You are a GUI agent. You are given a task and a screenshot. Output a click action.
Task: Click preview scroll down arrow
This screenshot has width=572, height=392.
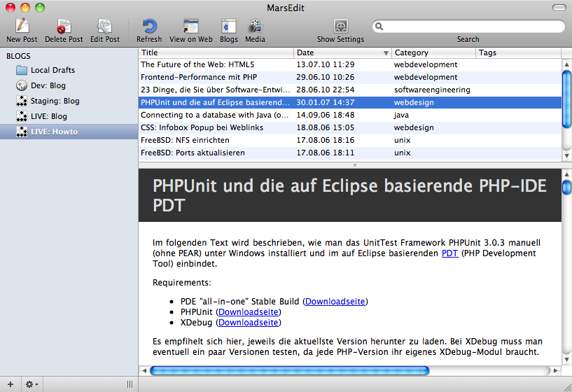pos(566,359)
